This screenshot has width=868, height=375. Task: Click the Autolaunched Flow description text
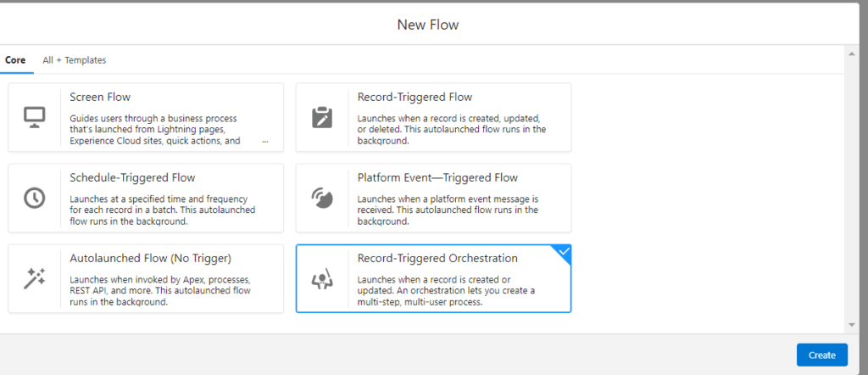(160, 291)
